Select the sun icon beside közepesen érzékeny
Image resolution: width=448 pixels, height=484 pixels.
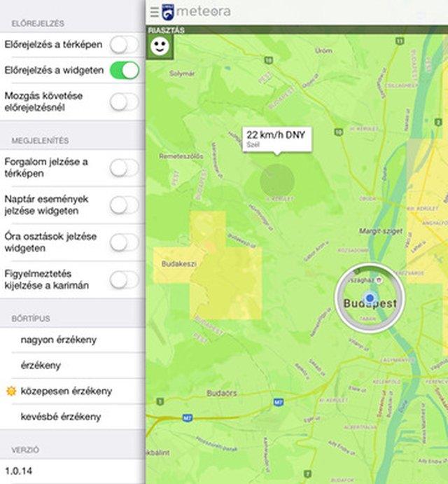point(11,391)
